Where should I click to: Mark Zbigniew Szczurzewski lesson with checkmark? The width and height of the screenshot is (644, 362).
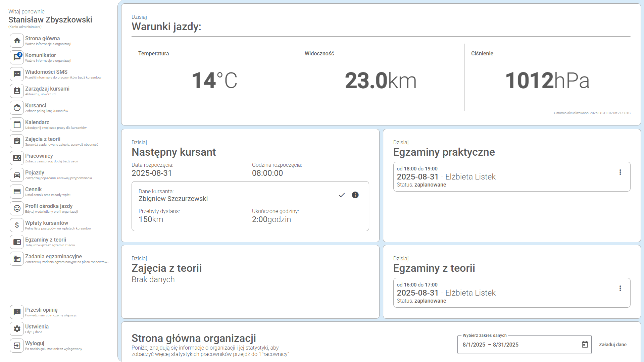pos(342,195)
